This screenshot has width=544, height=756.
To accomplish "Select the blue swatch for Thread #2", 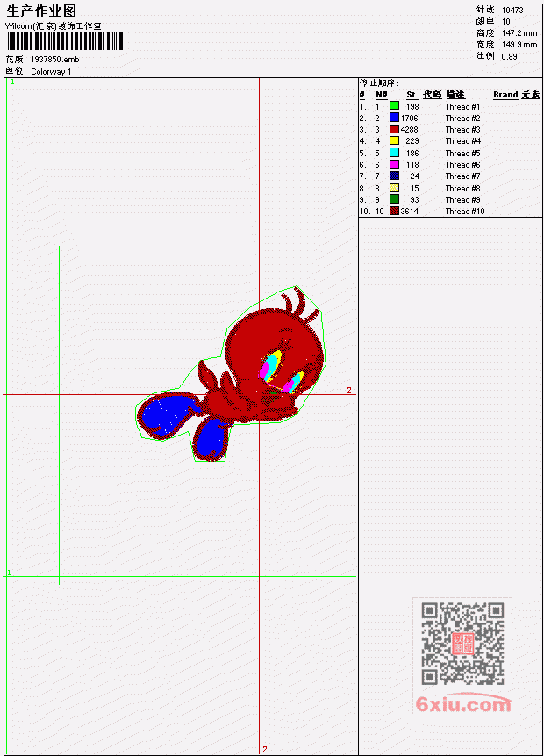I will (x=394, y=118).
